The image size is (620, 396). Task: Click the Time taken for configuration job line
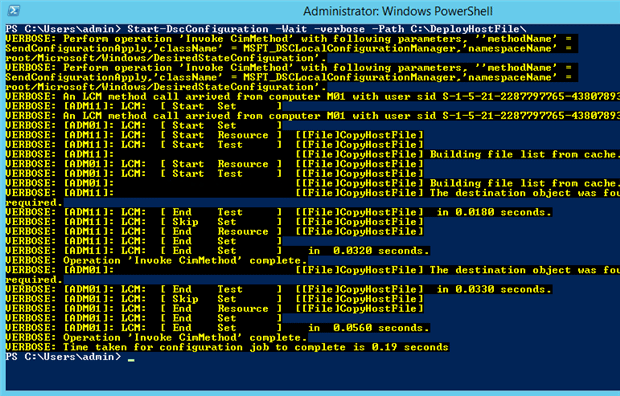[x=227, y=347]
